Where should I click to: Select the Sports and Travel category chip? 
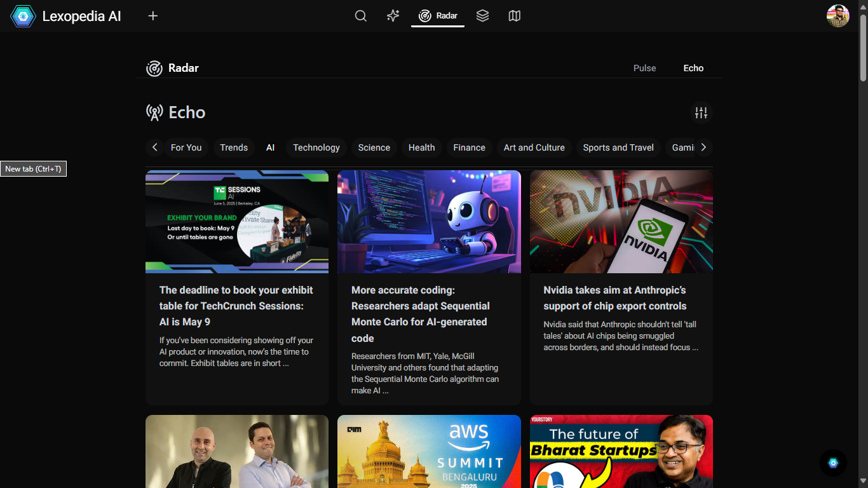point(618,147)
